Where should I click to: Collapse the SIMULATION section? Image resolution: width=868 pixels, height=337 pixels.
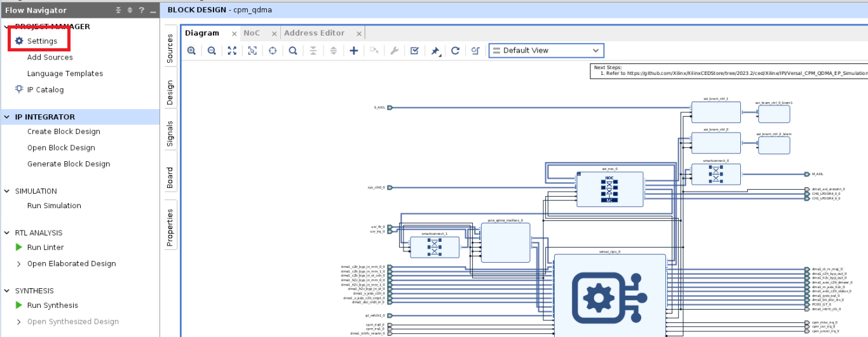click(7, 191)
